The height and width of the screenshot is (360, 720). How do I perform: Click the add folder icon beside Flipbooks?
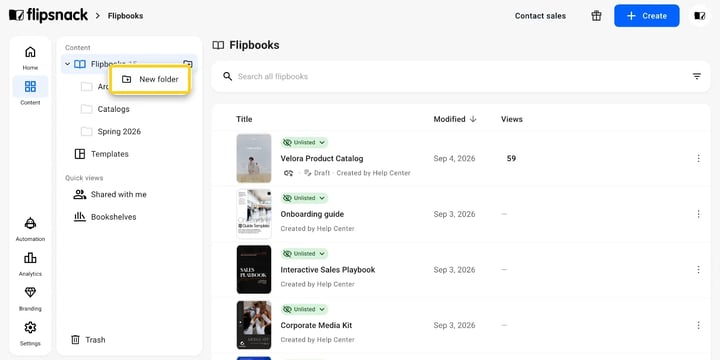pyautogui.click(x=187, y=63)
